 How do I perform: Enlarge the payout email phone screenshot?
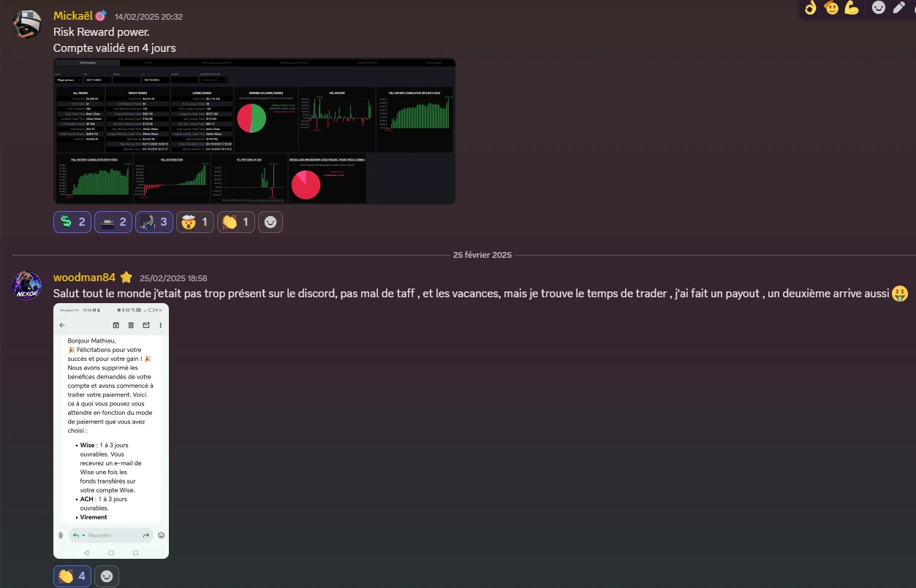[x=111, y=431]
